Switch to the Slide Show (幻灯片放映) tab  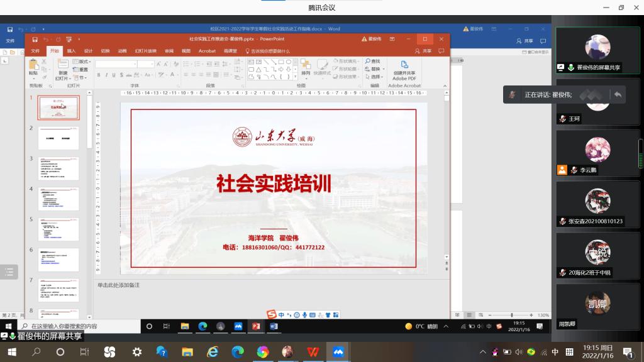145,51
